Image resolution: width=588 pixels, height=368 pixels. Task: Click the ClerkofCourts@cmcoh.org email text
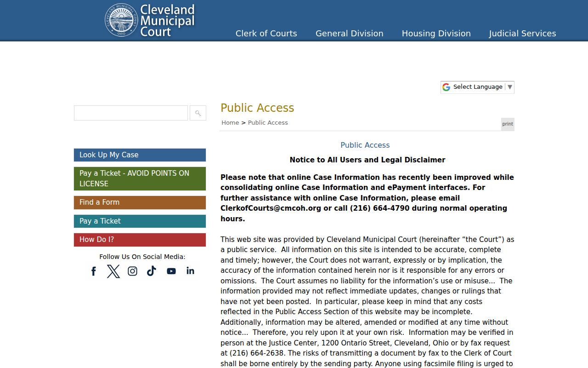pyautogui.click(x=271, y=208)
